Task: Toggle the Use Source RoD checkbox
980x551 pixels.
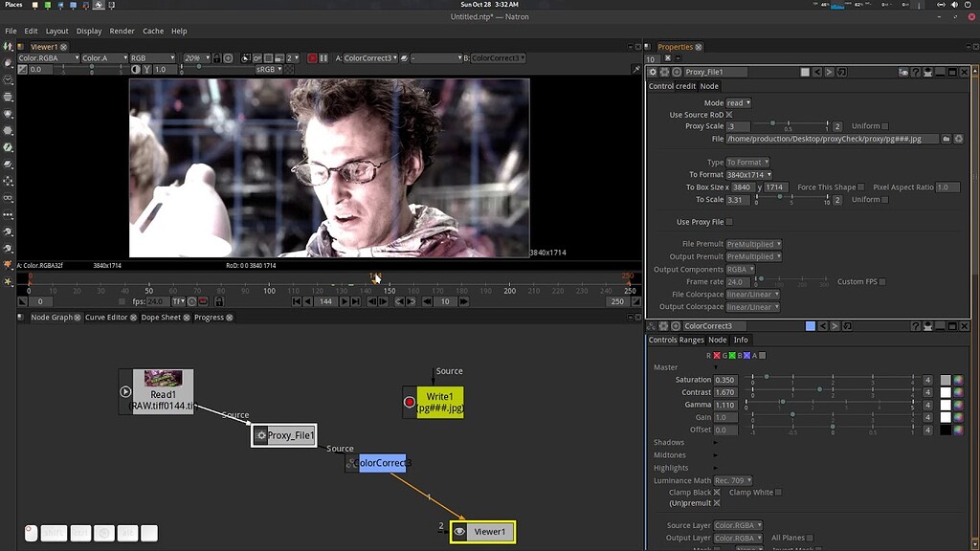Action: 730,113
